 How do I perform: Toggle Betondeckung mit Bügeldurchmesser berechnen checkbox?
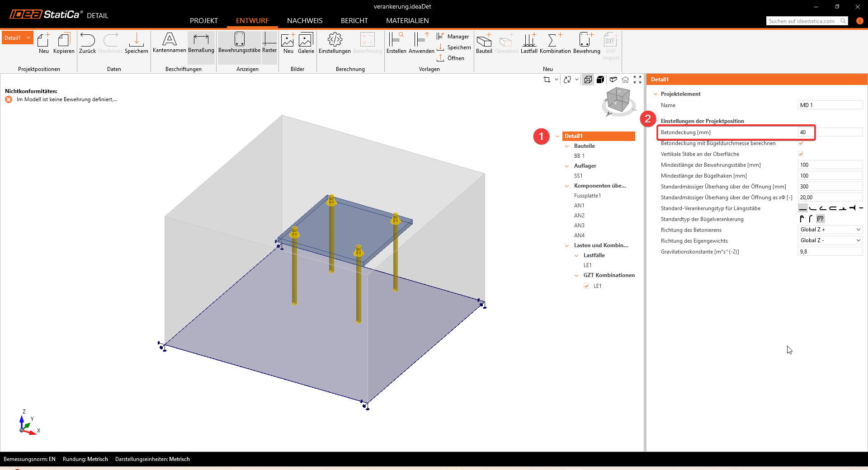coord(801,143)
